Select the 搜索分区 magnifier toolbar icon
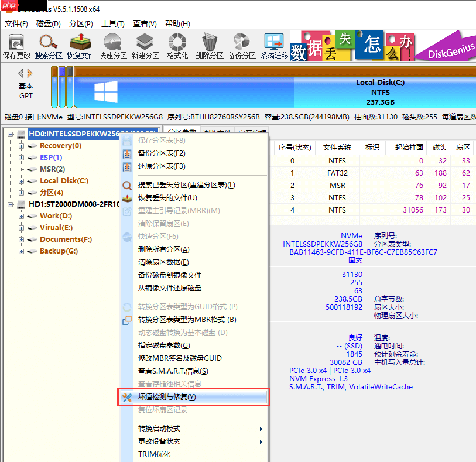This screenshot has width=476, height=462. [x=48, y=45]
